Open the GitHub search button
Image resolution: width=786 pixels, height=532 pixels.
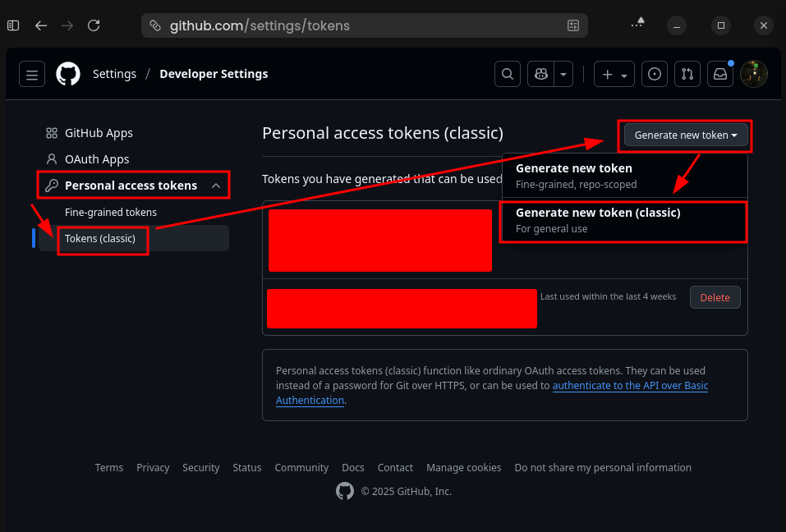coord(508,74)
